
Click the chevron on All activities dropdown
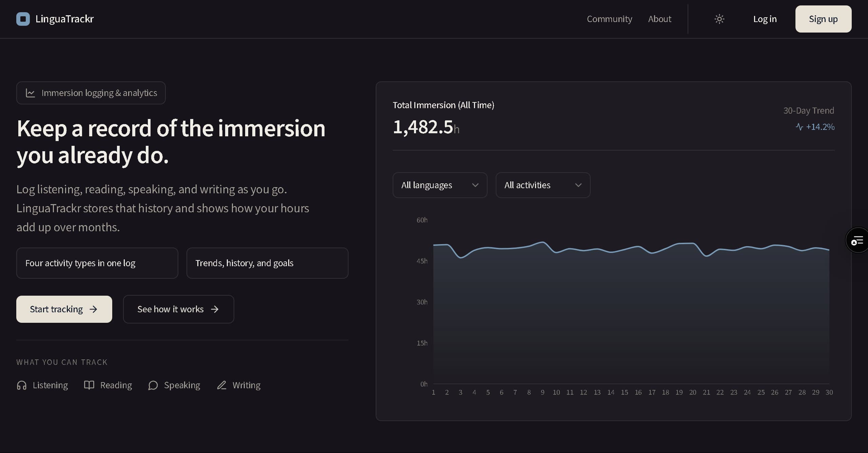tap(578, 185)
